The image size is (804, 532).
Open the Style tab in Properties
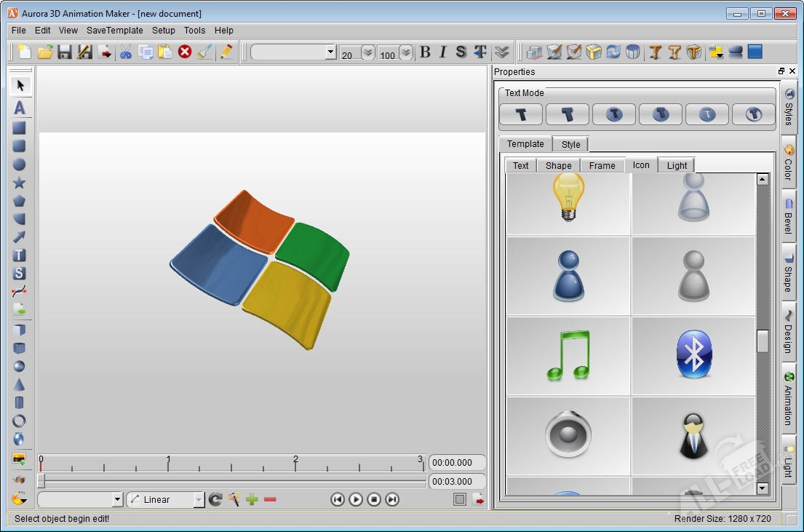[x=570, y=144]
